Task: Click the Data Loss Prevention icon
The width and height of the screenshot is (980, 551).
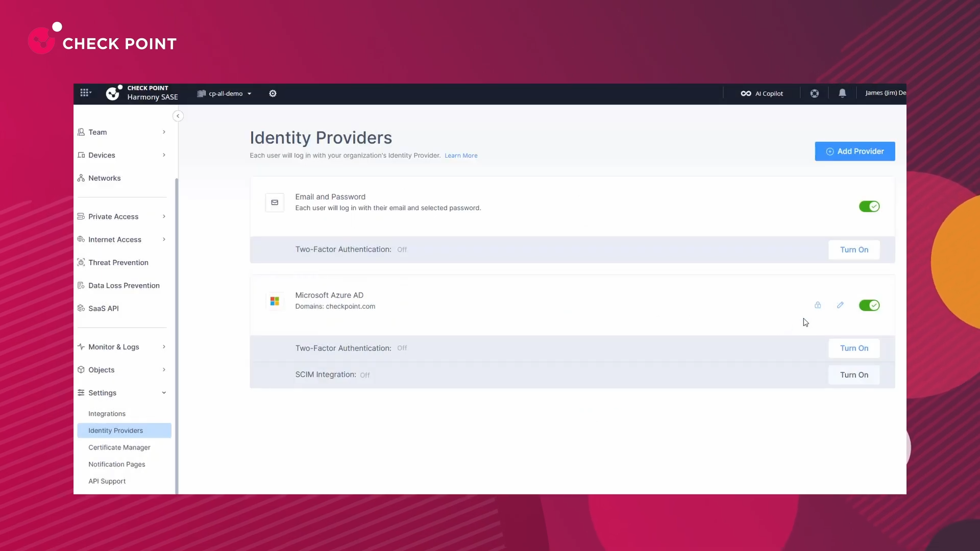Action: 81,285
